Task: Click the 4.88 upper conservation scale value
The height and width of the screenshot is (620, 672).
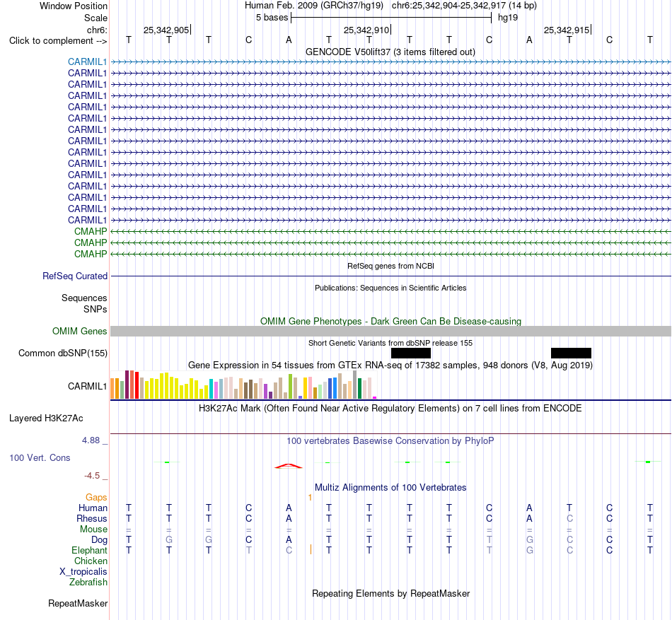Action: pos(91,440)
